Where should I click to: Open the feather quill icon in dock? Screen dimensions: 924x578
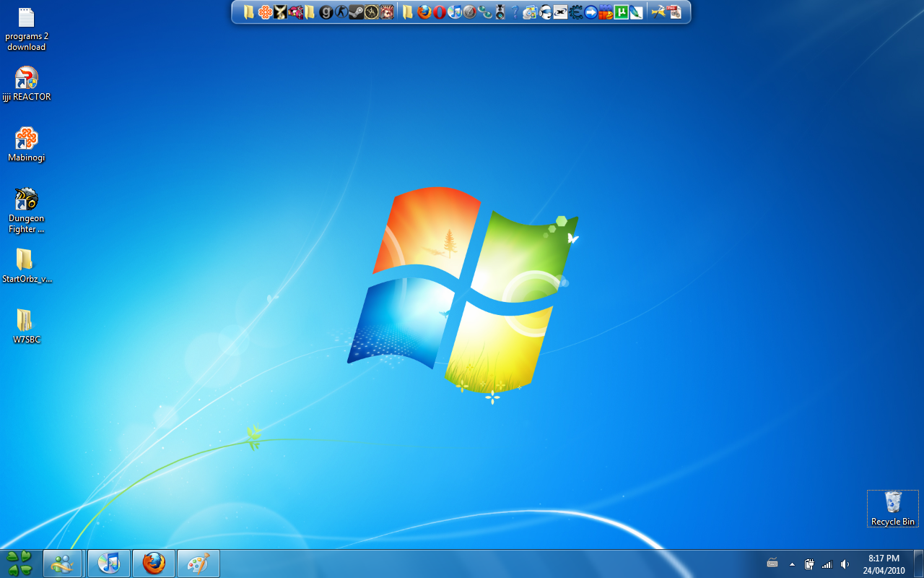[636, 12]
